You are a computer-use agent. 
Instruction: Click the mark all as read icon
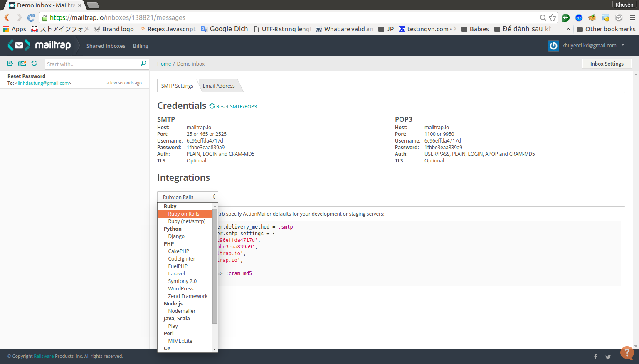(x=10, y=64)
